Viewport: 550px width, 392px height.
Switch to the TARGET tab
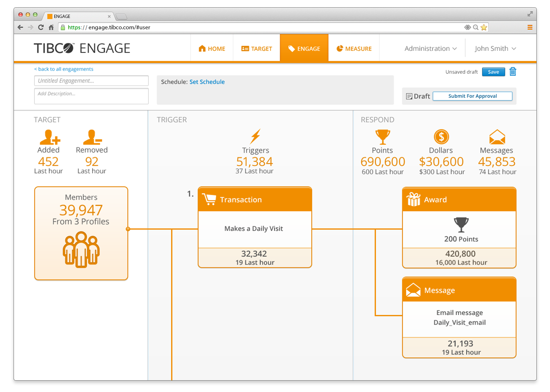[257, 49]
